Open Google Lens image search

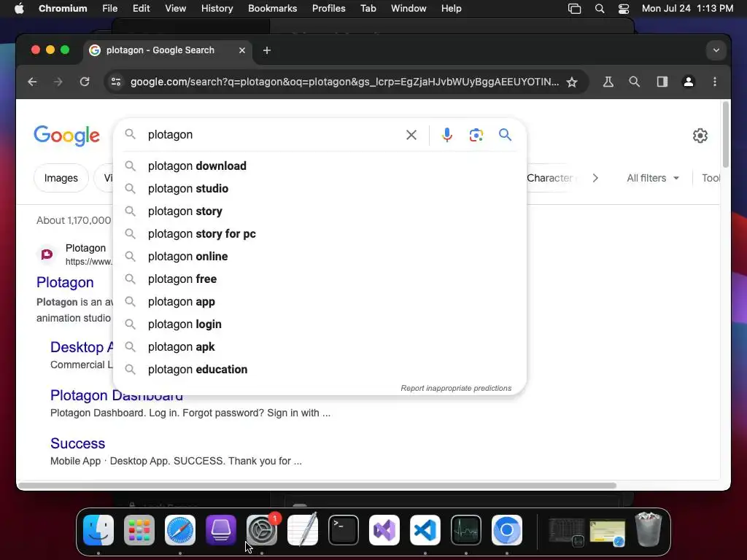point(476,135)
